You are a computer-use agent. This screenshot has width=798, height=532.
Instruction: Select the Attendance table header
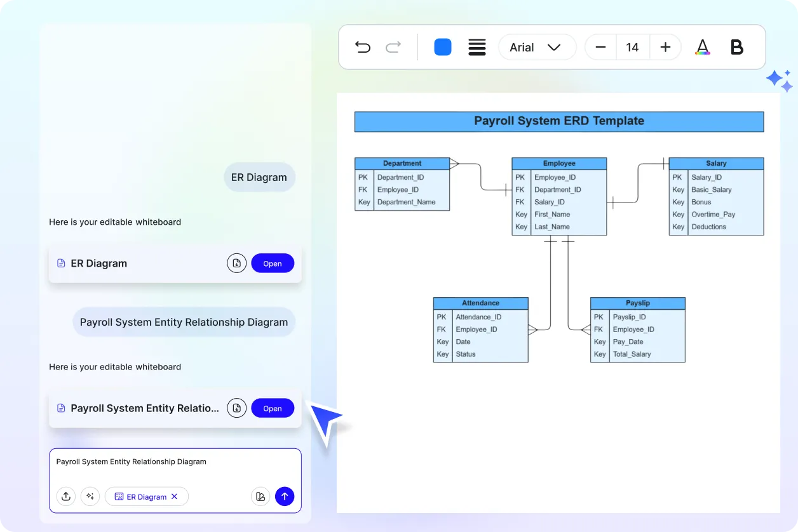click(x=480, y=303)
